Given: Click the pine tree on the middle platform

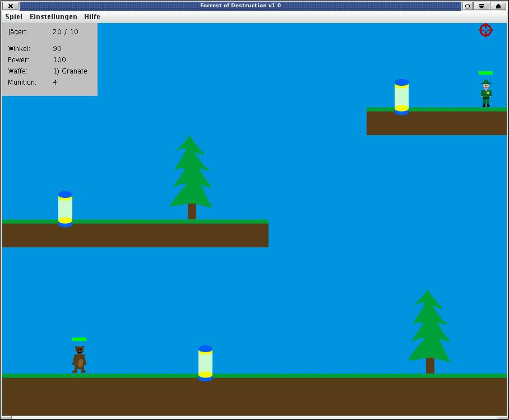Looking at the screenshot, I should click(x=191, y=177).
